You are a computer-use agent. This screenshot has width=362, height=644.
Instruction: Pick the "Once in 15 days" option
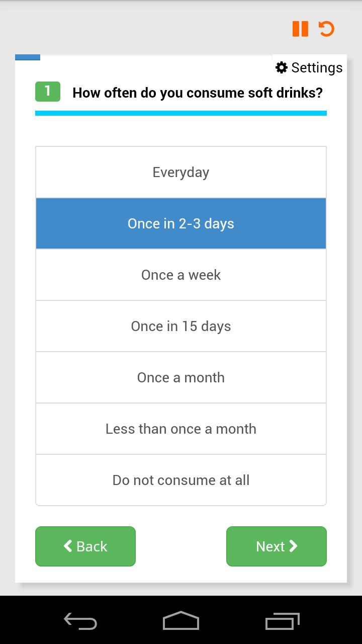[x=181, y=327]
